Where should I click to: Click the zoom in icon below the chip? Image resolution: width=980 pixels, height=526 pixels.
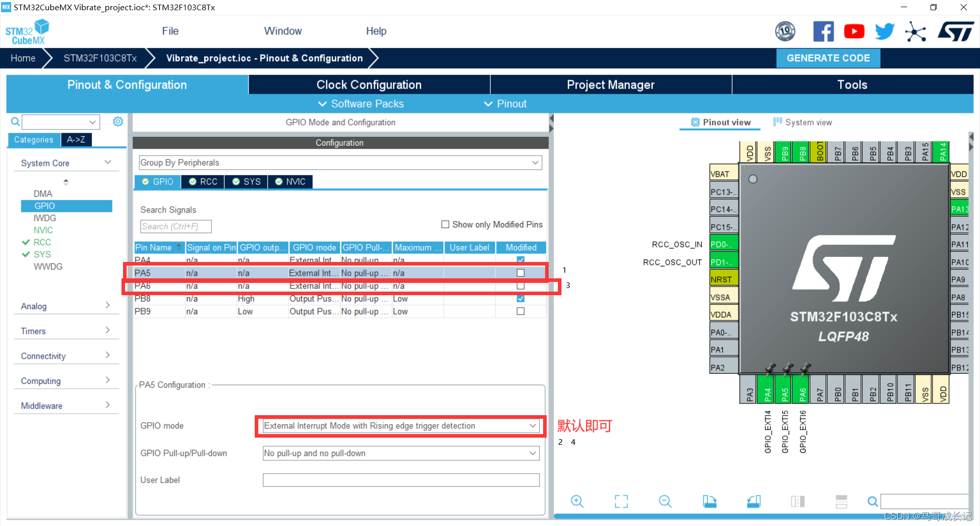click(577, 501)
